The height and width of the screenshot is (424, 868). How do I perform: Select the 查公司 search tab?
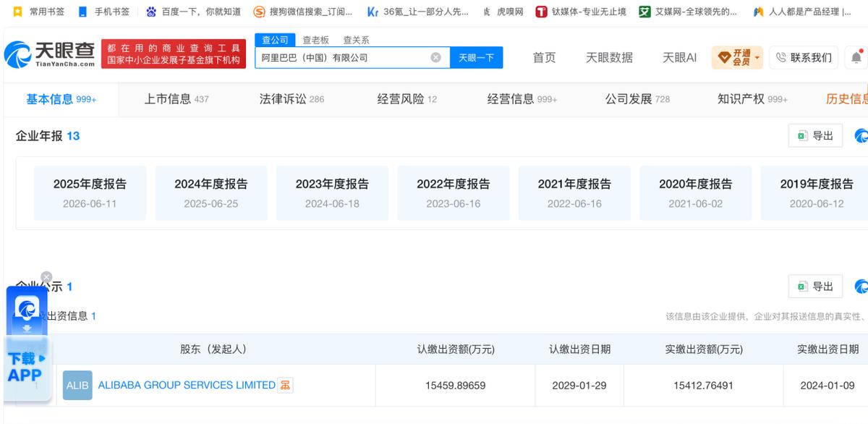point(275,40)
